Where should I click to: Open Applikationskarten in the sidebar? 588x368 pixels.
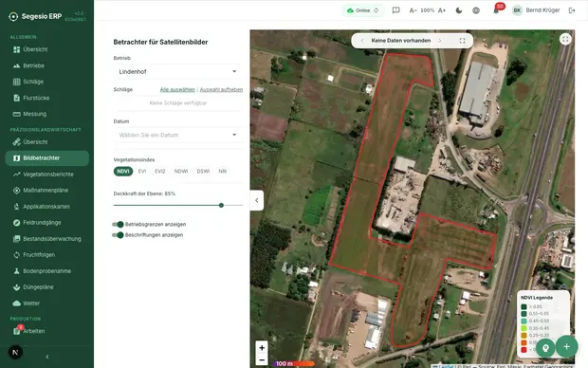(x=46, y=207)
